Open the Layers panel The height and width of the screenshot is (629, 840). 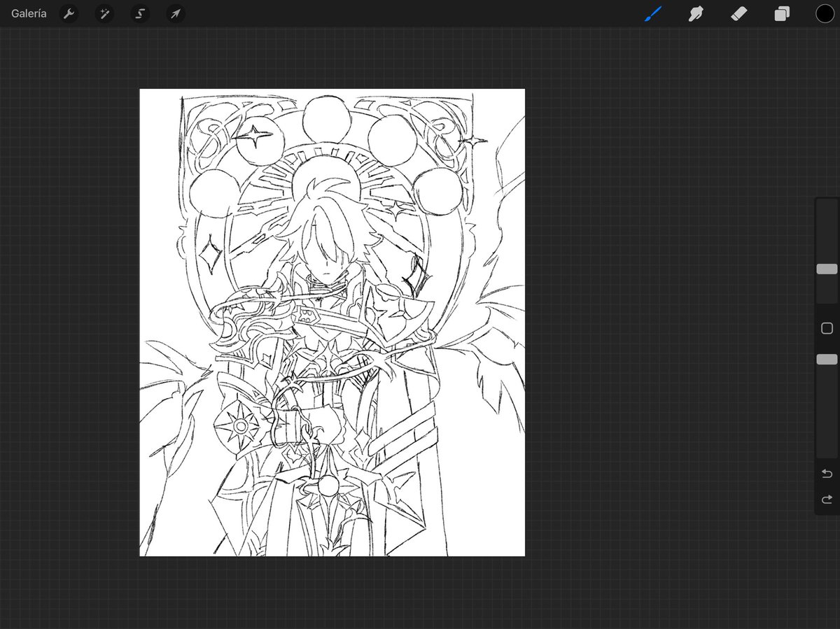782,13
